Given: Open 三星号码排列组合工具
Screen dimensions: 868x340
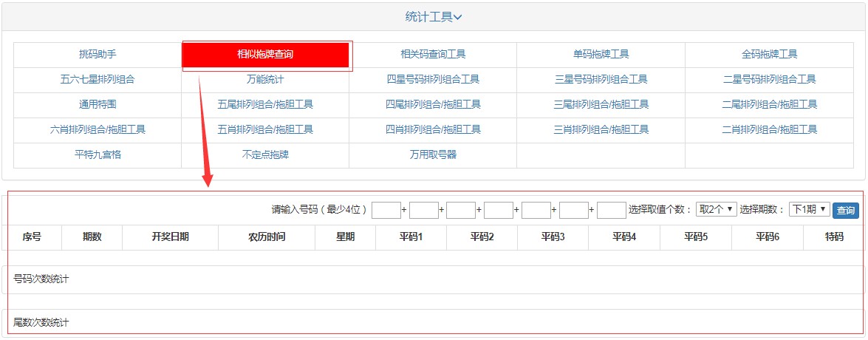Looking at the screenshot, I should point(601,79).
